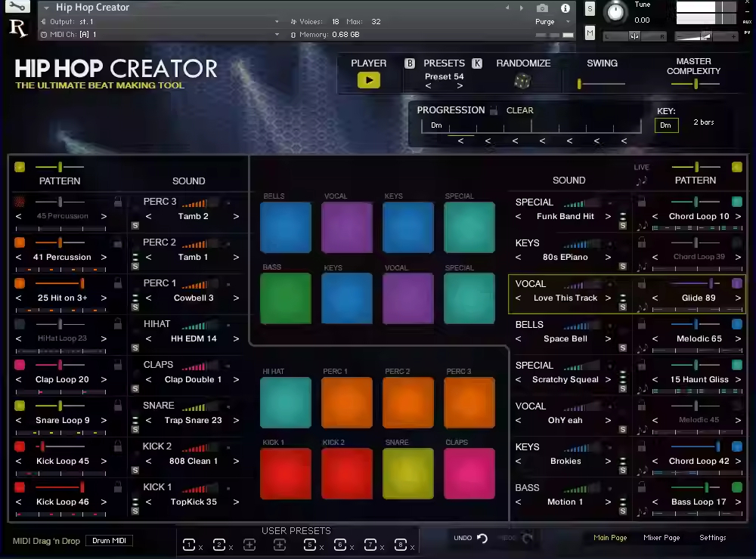Click the 25 Hit on 3+ volume slider

click(x=60, y=283)
